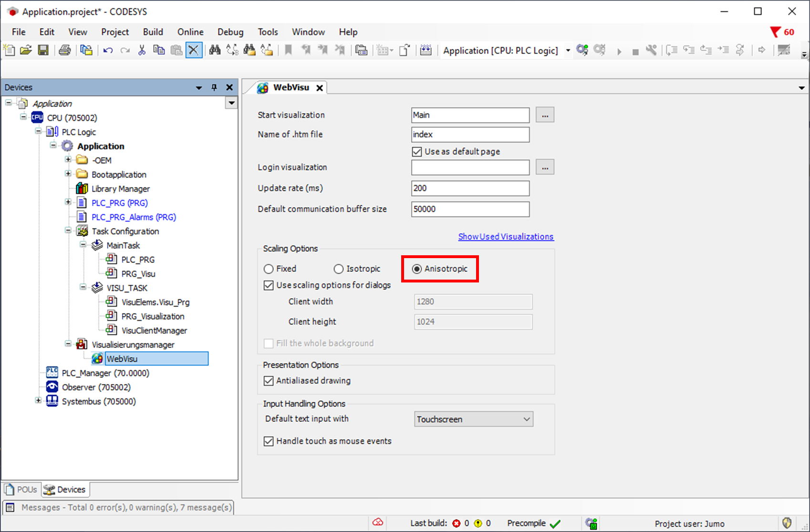
Task: Click the Update rate (ms) input field
Action: 470,188
